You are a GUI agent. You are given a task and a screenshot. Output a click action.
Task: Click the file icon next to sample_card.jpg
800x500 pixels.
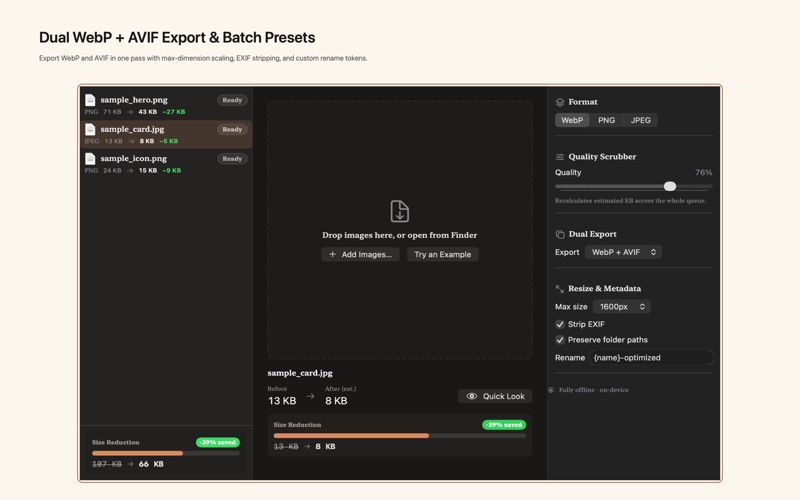90,129
